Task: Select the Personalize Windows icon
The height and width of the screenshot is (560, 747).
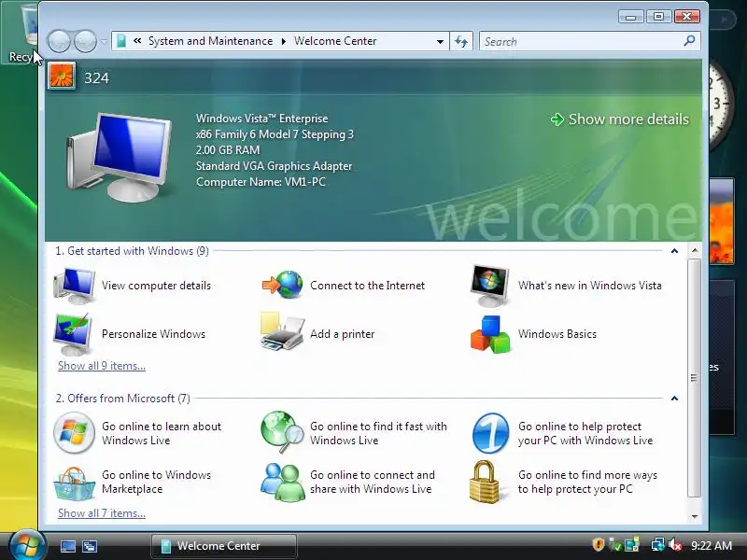Action: (74, 334)
